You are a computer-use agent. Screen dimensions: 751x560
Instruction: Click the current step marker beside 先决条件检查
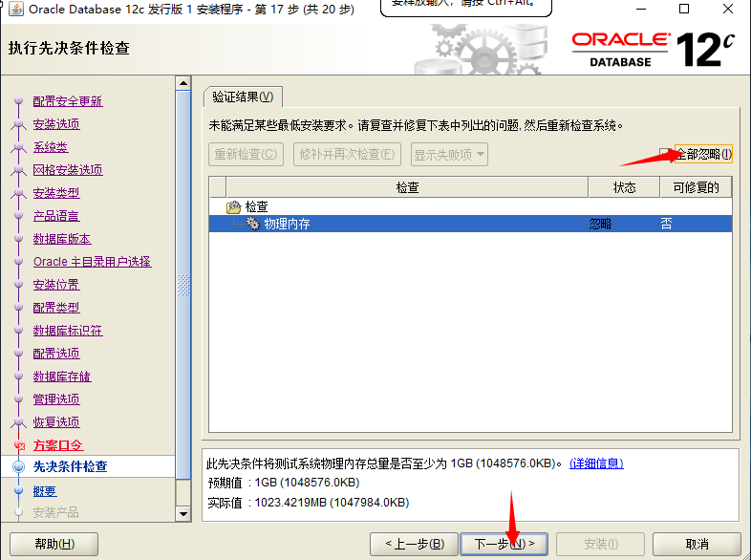(x=19, y=466)
